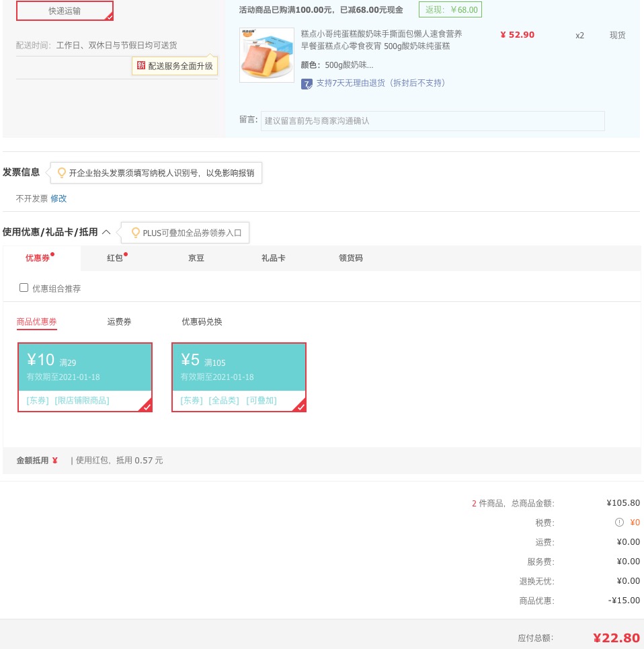This screenshot has width=644, height=649.
Task: Switch to the 红包 tab
Action: (115, 258)
